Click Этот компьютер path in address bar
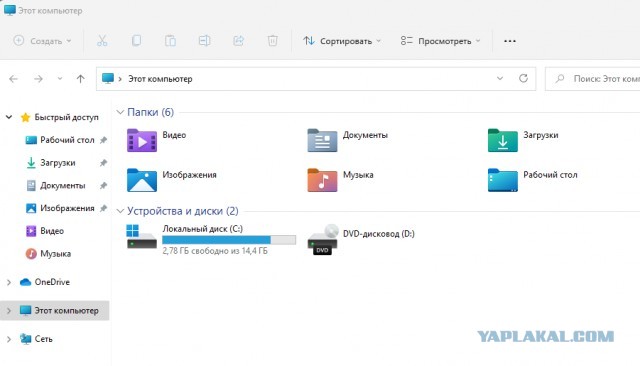 (160, 79)
